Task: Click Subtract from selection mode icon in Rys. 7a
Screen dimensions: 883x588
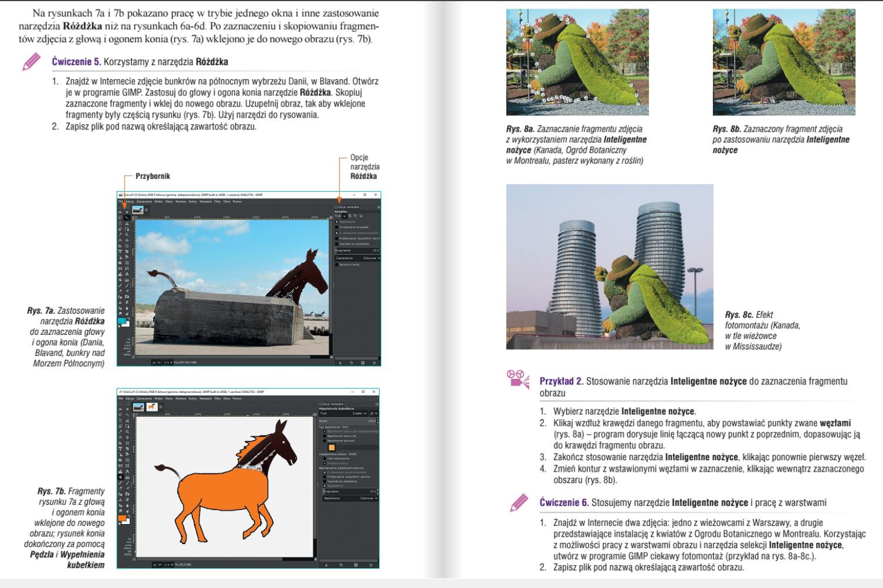Action: point(355,216)
